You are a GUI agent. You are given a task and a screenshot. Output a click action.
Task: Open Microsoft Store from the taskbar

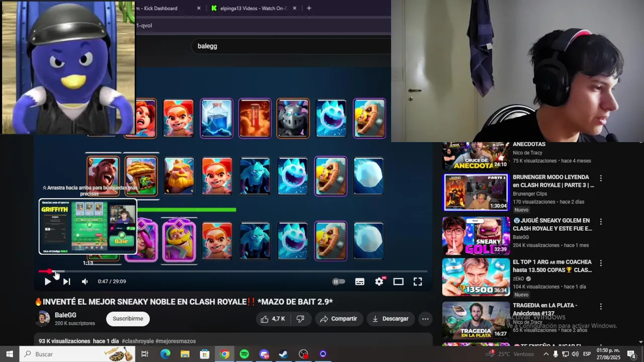(205, 354)
